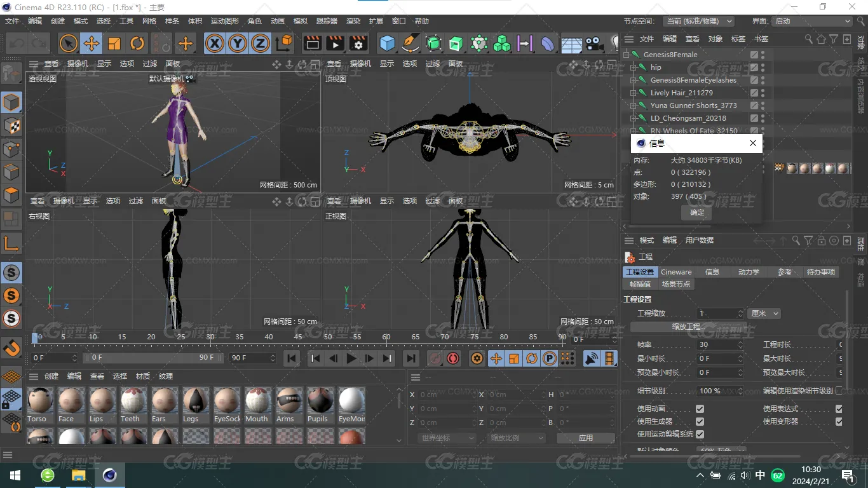Open the 文件 menu in the menu bar

tap(12, 21)
